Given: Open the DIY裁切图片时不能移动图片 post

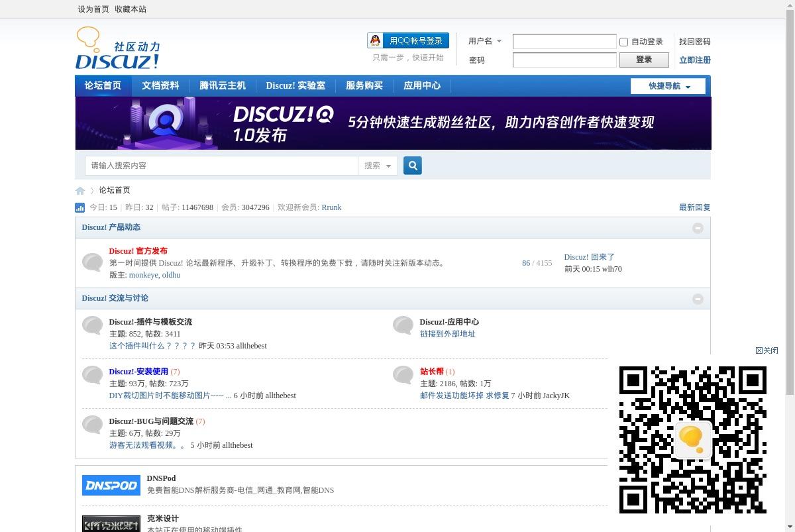Looking at the screenshot, I should pyautogui.click(x=170, y=396).
